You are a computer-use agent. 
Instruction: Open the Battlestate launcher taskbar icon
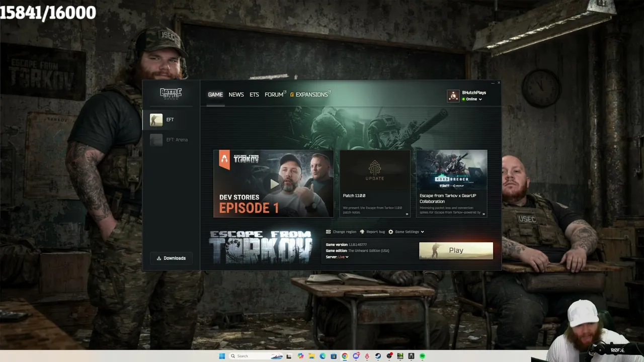411,356
